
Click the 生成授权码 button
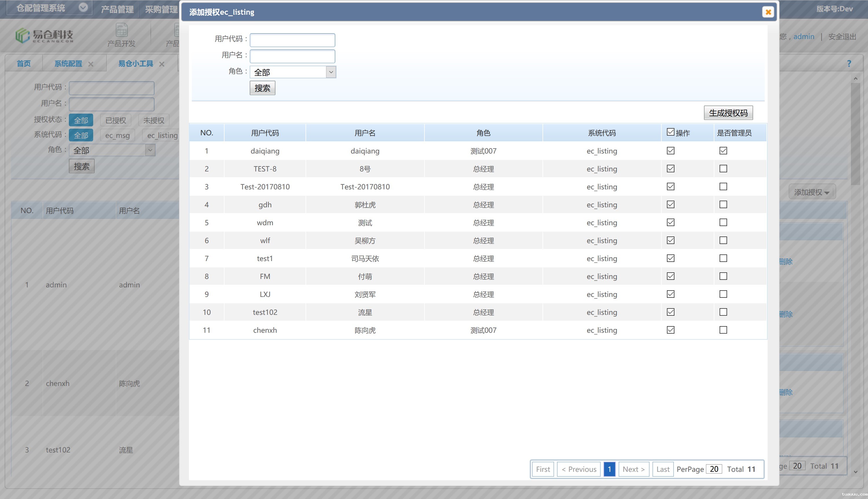[728, 113]
